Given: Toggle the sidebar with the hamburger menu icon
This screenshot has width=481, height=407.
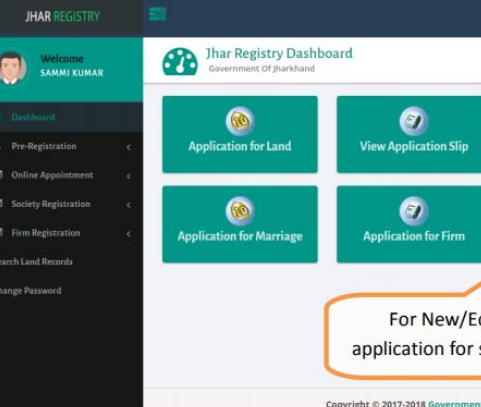Looking at the screenshot, I should pyautogui.click(x=157, y=14).
